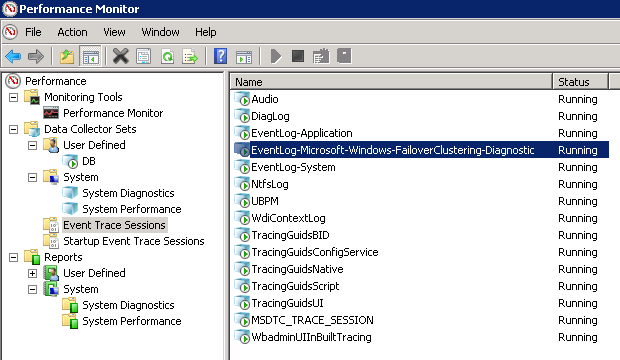Select the NtfsLog session icon
Screen dimensions: 620x360
[x=242, y=184]
